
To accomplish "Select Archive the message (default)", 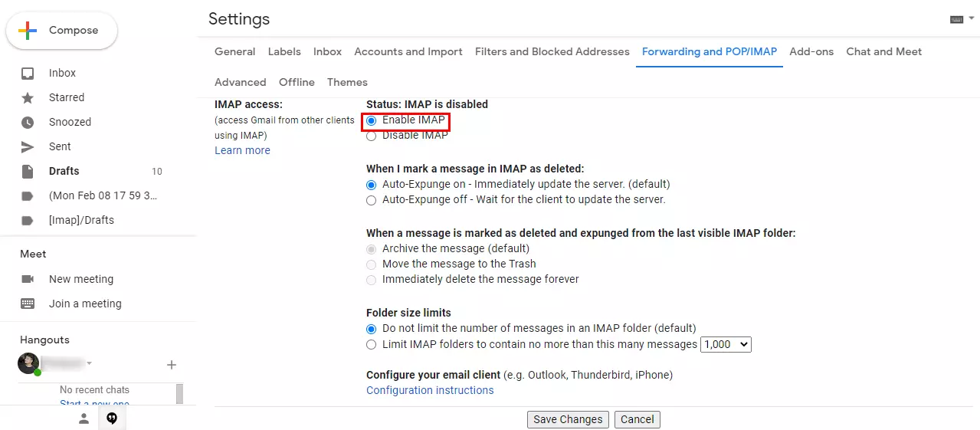I will [372, 249].
